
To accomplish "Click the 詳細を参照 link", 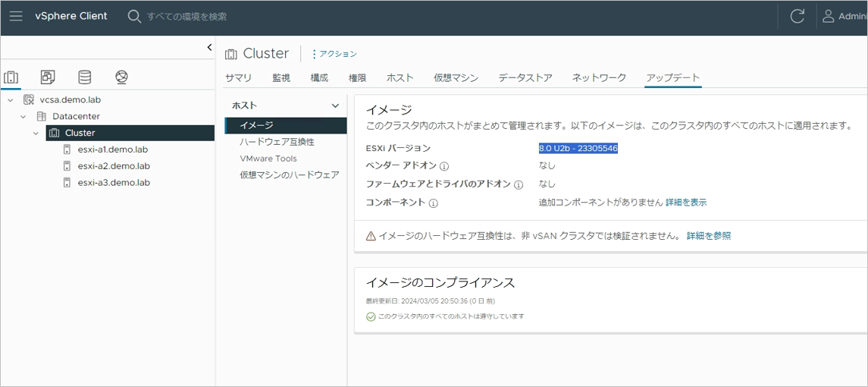I will (x=709, y=236).
